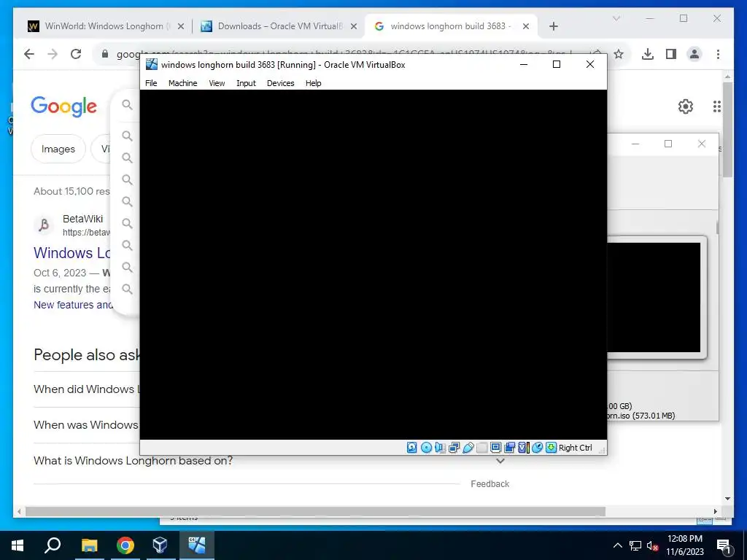Click Chrome icon in taskbar
This screenshot has height=560, width=747.
click(x=125, y=545)
